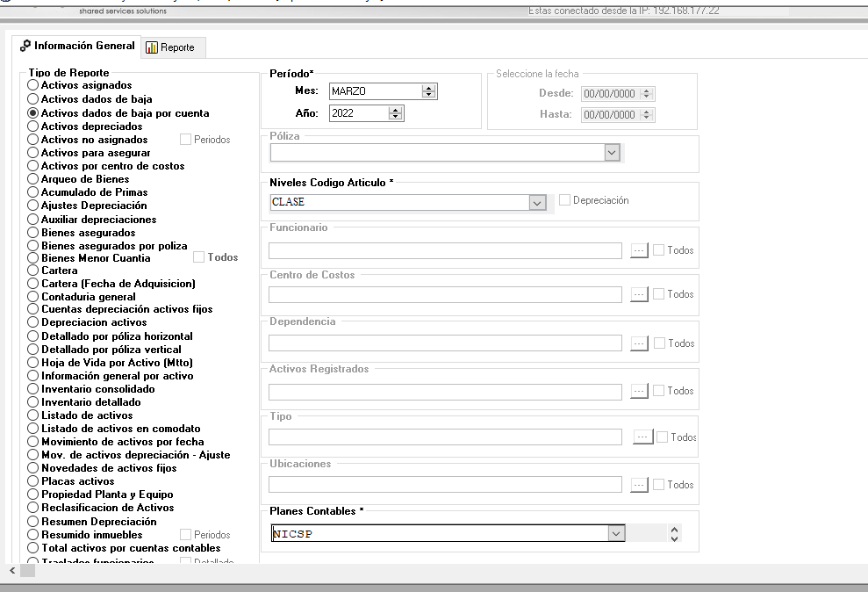This screenshot has height=592, width=868.
Task: Tick the Todos box for Bienes Menor Cuantia
Action: click(x=199, y=257)
